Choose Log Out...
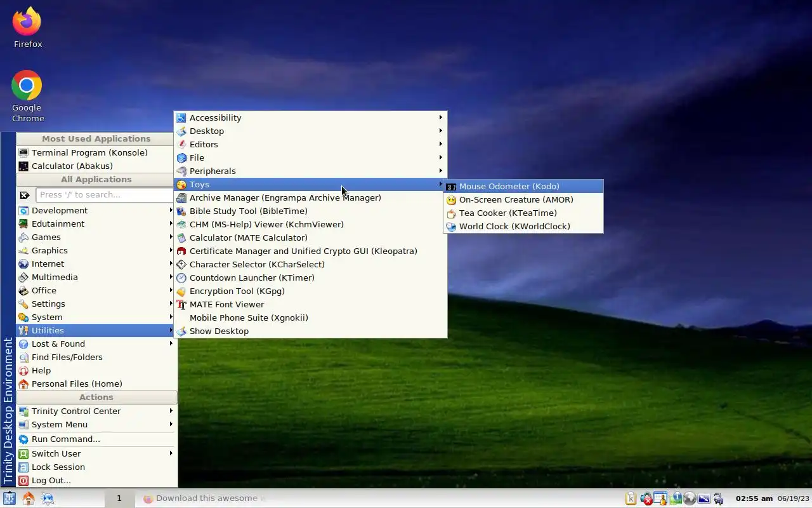Screen dimensions: 812x508 click(x=95, y=480)
